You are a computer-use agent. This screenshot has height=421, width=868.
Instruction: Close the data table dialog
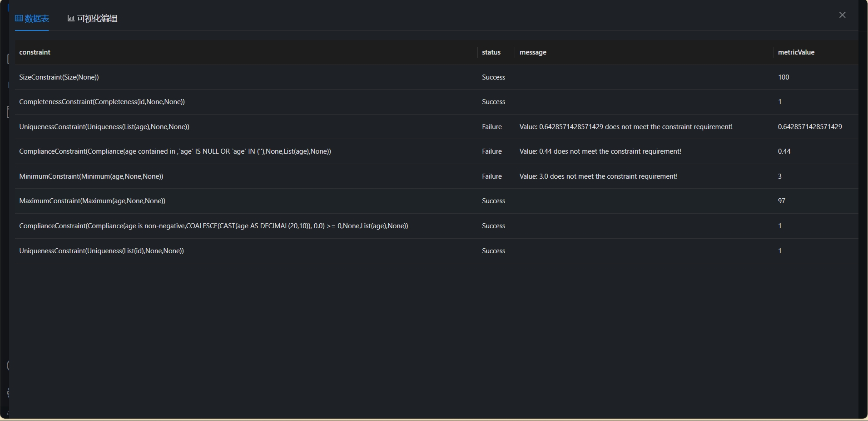pos(842,15)
